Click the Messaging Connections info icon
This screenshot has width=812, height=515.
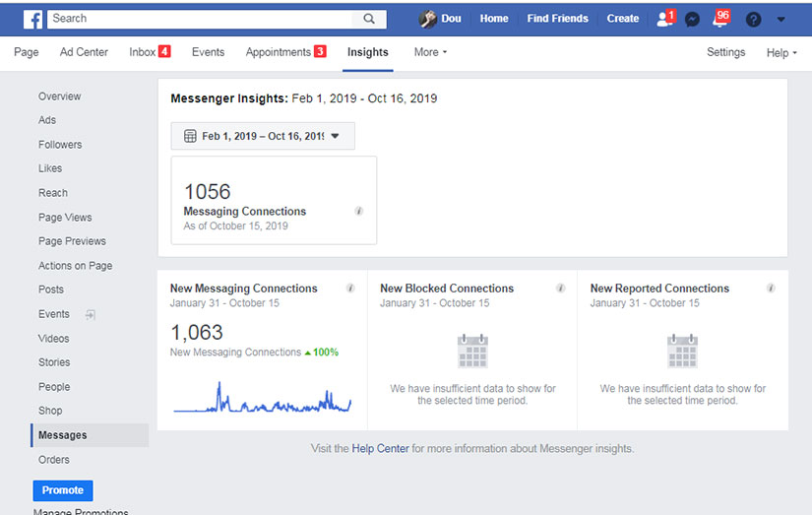pyautogui.click(x=359, y=211)
